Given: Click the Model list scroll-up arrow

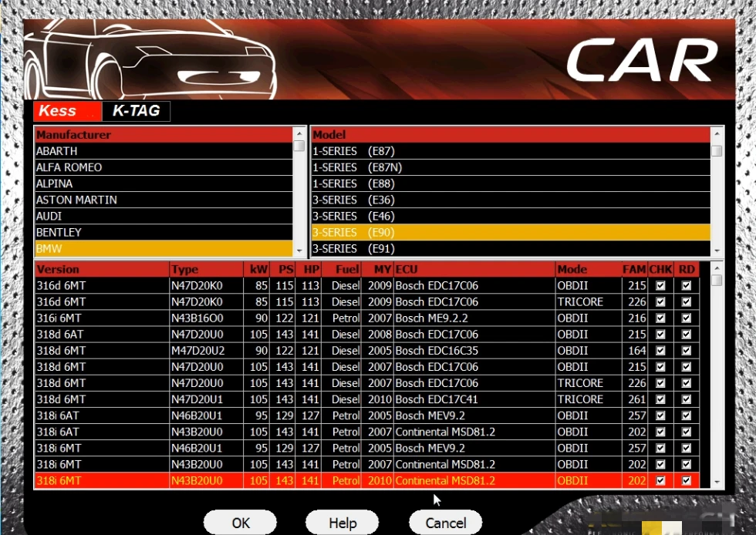Looking at the screenshot, I should click(717, 133).
